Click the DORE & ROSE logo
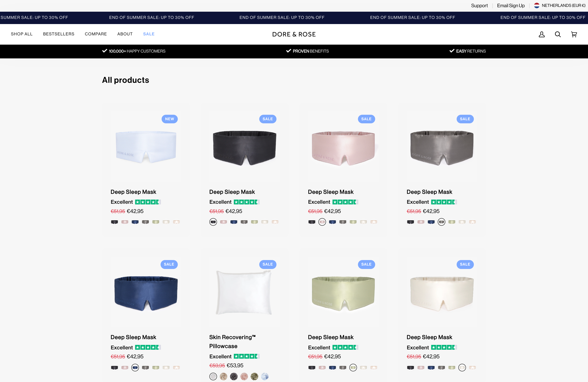Screen dimensions: 588x382 click(294, 34)
